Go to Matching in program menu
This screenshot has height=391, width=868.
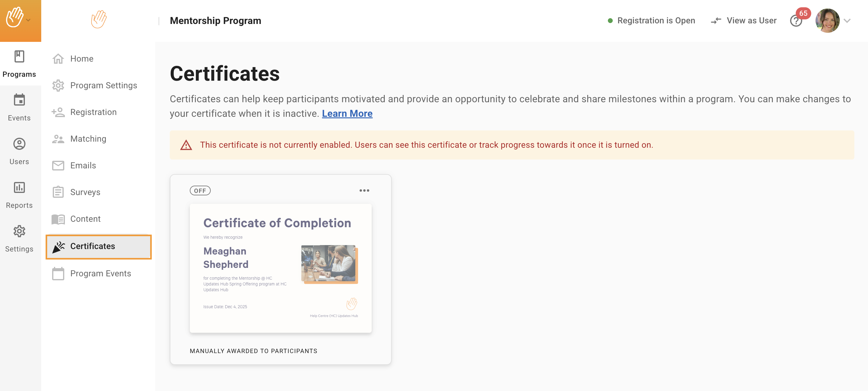click(x=88, y=139)
